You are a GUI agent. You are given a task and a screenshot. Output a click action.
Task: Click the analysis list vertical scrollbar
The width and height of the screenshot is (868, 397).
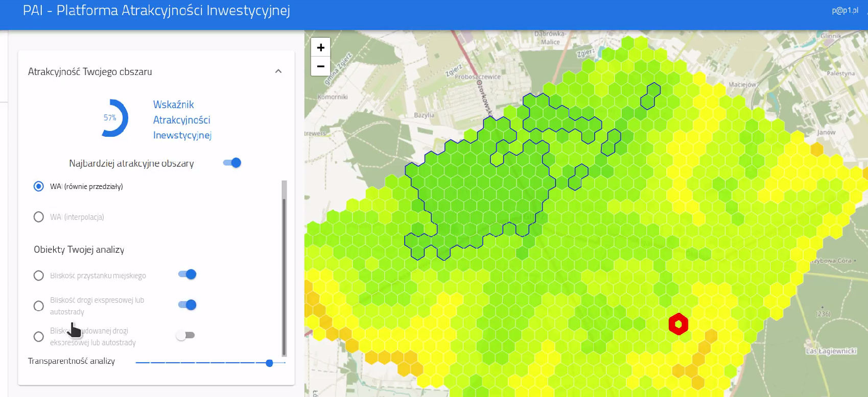pos(284,268)
